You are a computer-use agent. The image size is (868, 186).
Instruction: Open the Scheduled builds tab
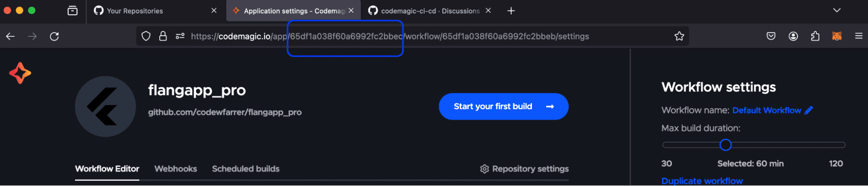tap(245, 169)
